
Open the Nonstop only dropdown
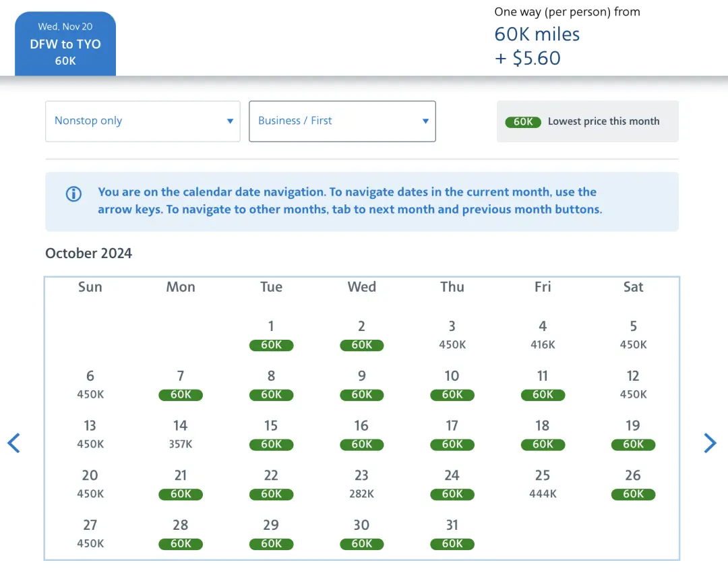point(143,121)
